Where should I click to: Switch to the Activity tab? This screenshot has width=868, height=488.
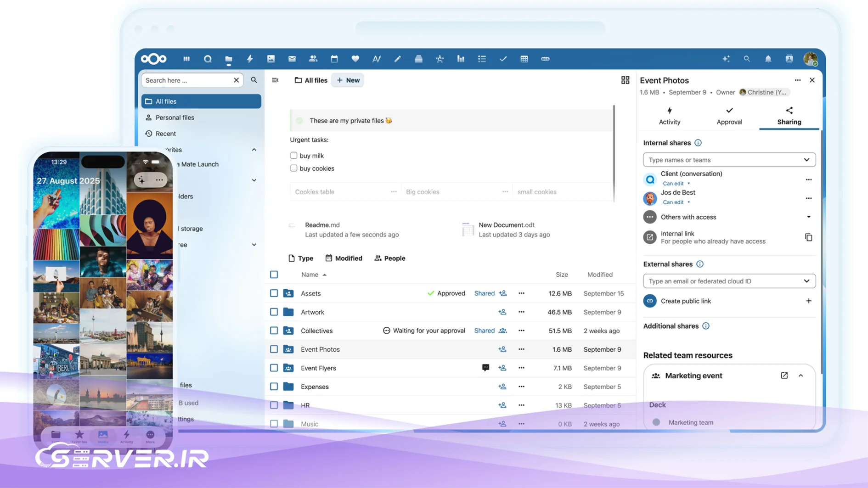pyautogui.click(x=670, y=116)
